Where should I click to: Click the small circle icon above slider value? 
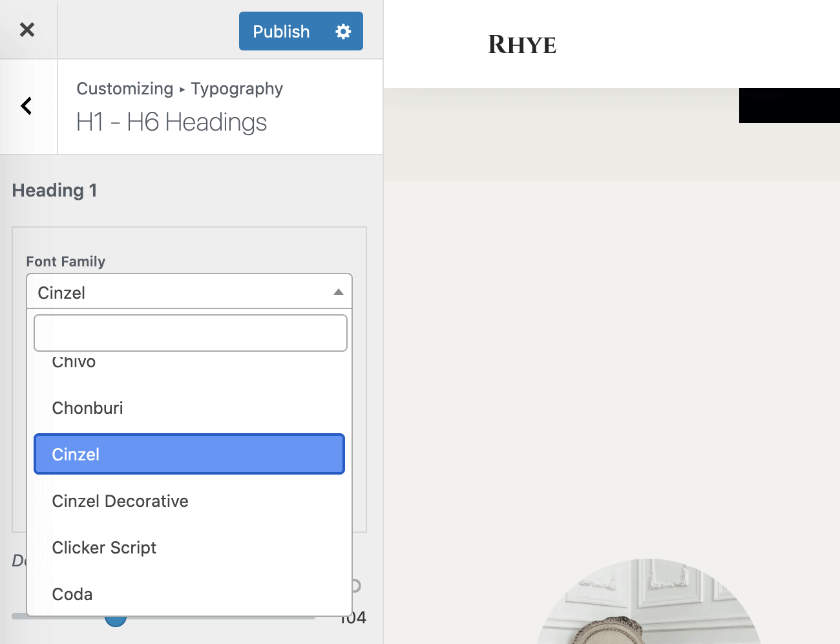355,586
